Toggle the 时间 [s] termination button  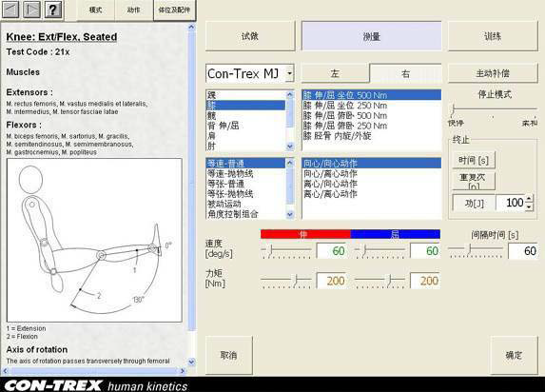[x=474, y=161]
